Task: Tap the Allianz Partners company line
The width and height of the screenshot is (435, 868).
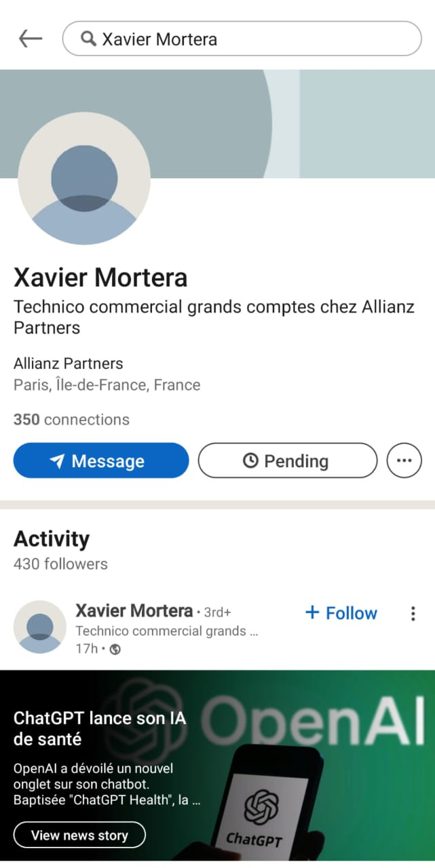Action: (x=69, y=363)
